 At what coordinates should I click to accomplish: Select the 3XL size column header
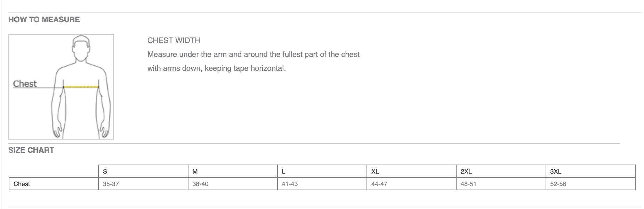tap(590, 171)
